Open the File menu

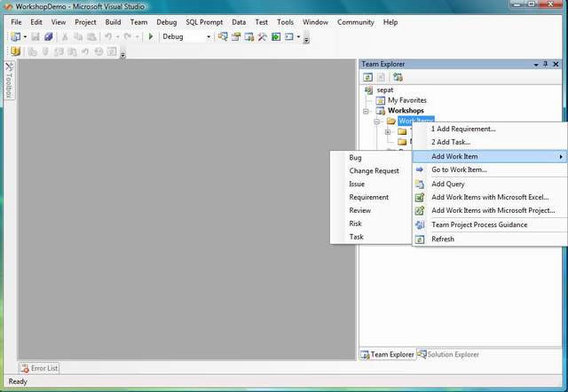tap(16, 22)
